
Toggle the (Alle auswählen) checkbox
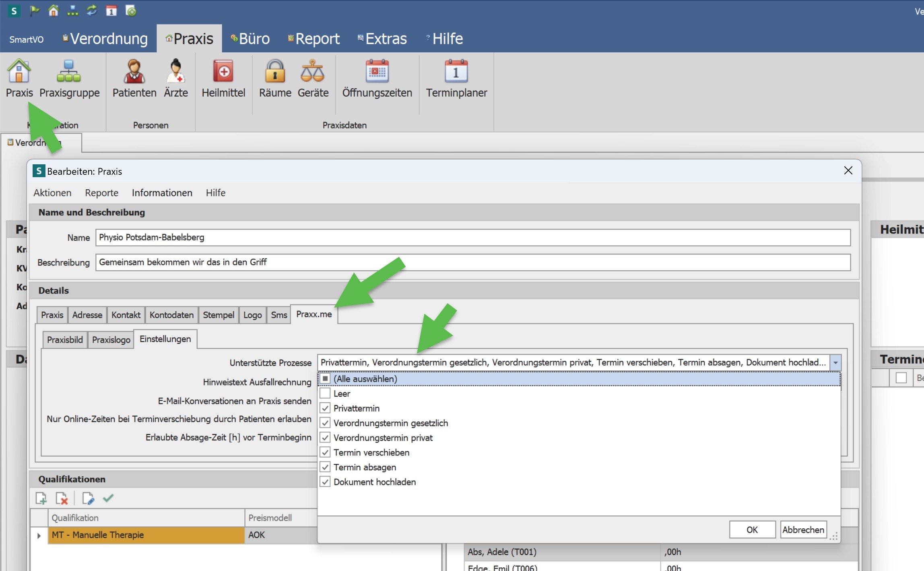[325, 379]
